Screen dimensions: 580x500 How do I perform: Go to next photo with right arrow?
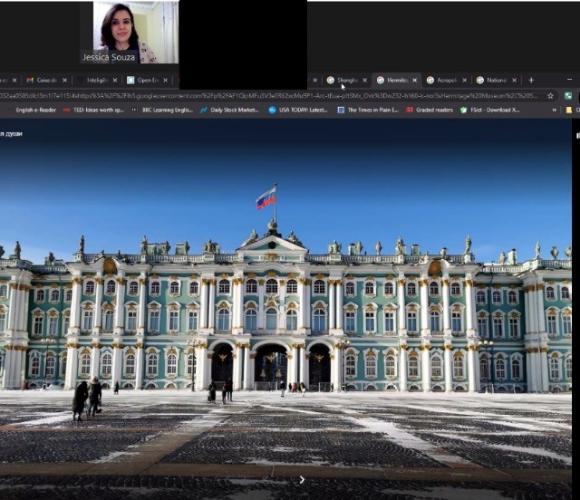coord(302,480)
